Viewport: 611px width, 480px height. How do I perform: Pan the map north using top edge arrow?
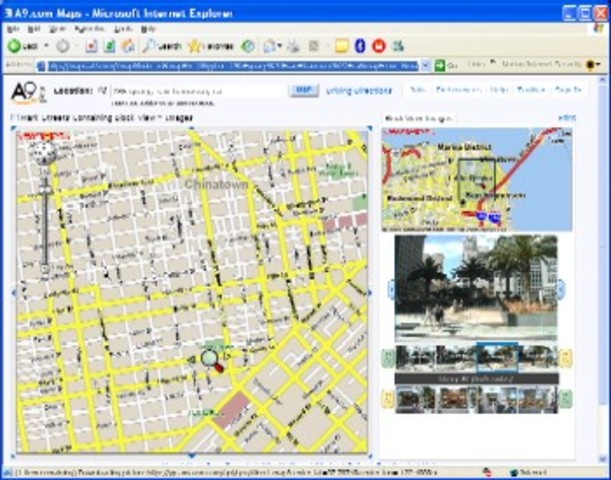click(x=191, y=128)
